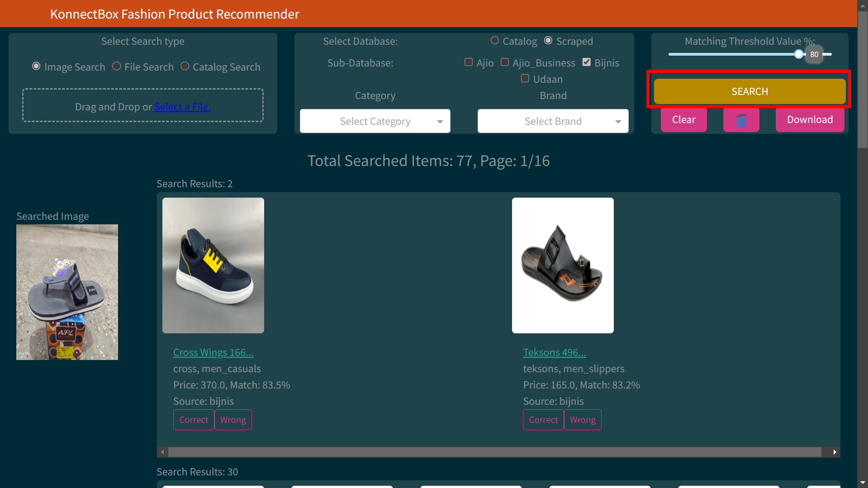Click the trash delete icon button
This screenshot has width=868, height=488.
[741, 120]
